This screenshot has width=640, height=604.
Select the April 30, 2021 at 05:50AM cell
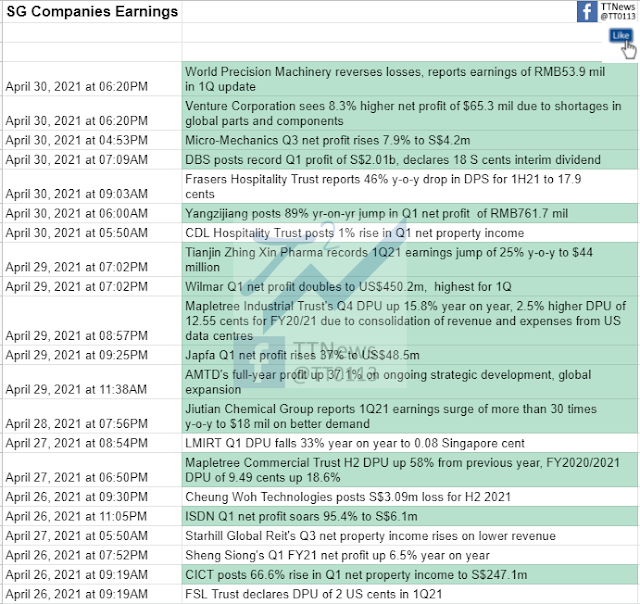[92, 233]
